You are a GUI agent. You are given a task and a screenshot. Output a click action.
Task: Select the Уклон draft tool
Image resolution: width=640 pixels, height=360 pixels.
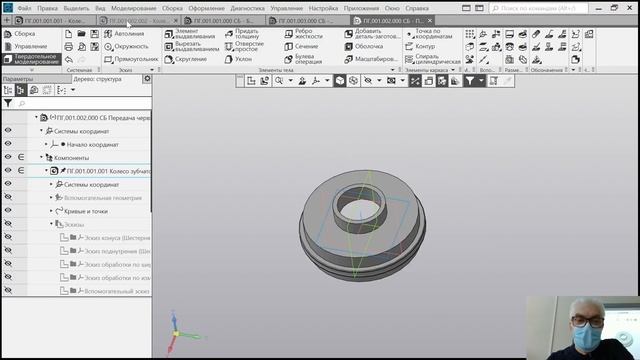tap(238, 59)
